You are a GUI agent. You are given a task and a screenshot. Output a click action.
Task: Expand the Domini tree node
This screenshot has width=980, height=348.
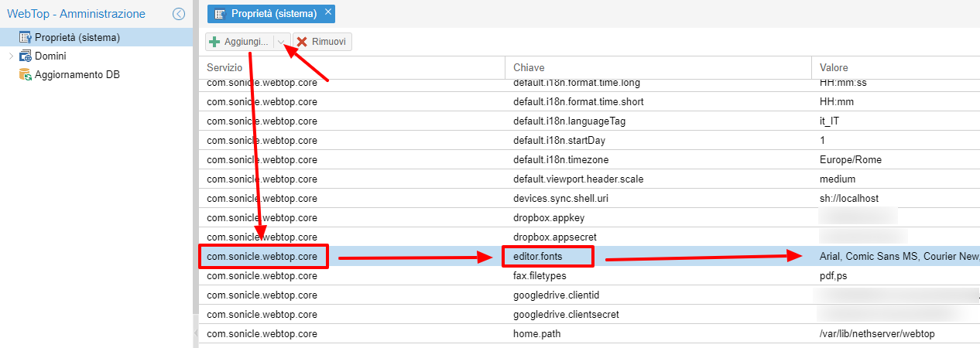tap(11, 56)
